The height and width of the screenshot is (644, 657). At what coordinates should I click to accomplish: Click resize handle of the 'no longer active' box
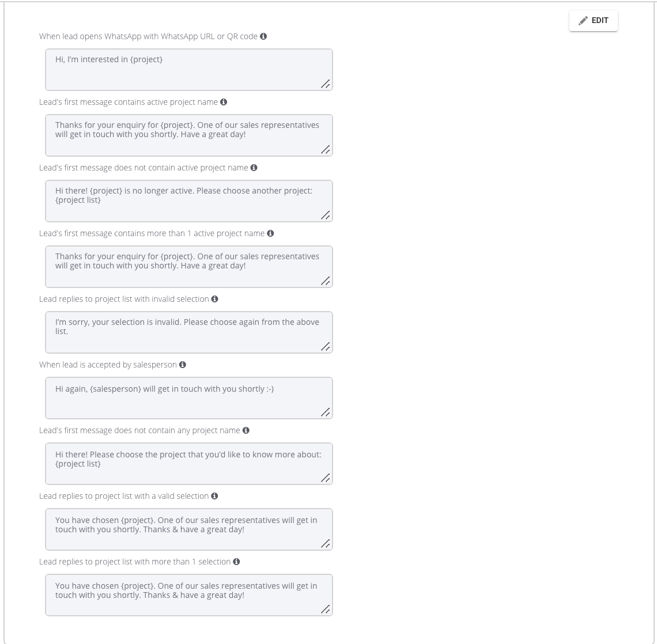click(326, 215)
